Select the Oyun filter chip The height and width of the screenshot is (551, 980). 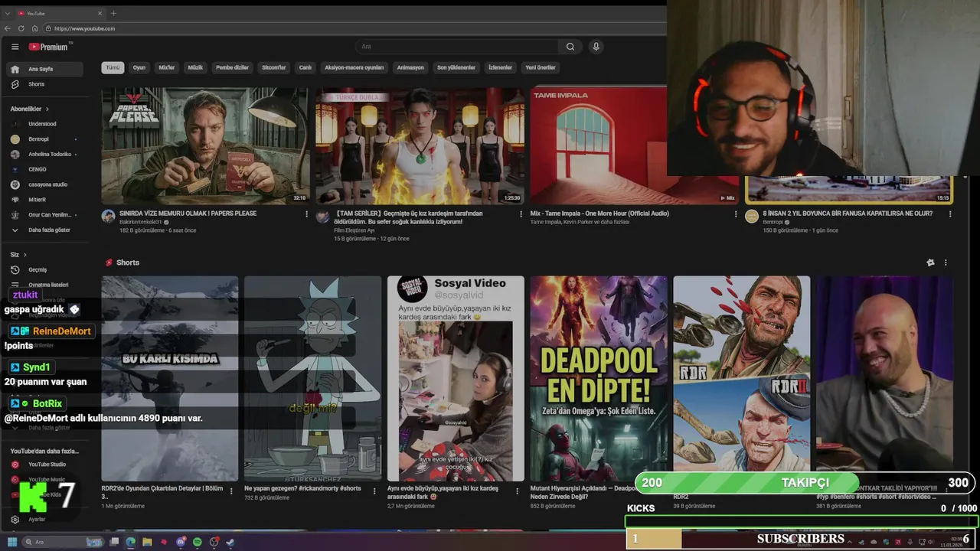pyautogui.click(x=139, y=67)
